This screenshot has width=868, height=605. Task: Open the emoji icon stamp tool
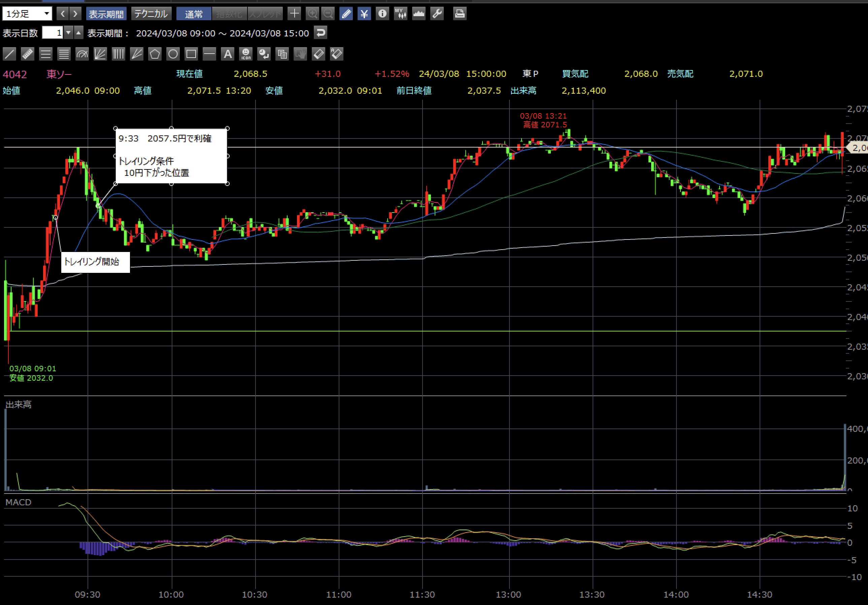pos(246,54)
